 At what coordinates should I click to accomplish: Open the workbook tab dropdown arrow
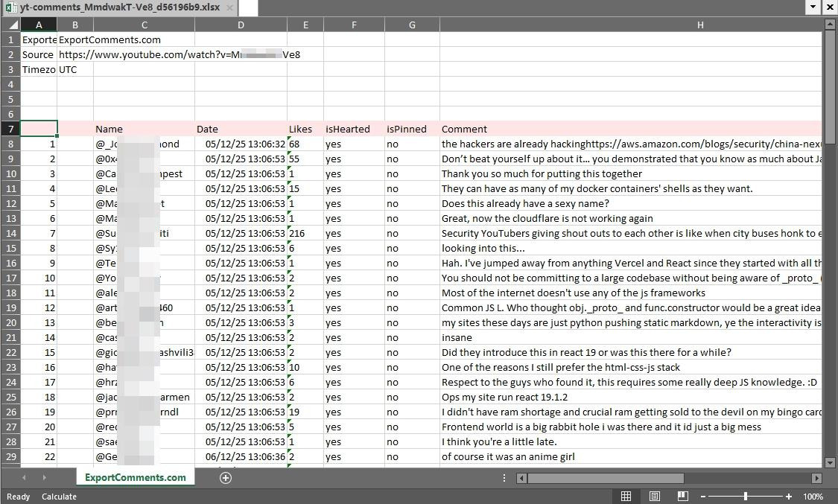click(x=813, y=7)
